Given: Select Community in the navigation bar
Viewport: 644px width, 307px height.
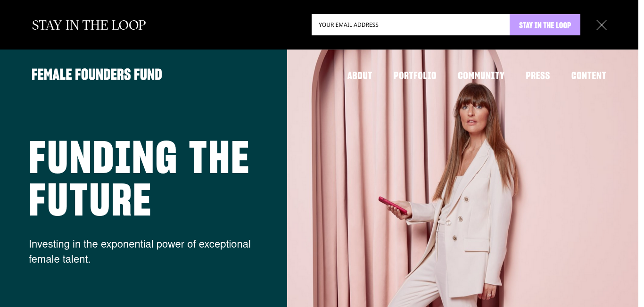Looking at the screenshot, I should (481, 75).
